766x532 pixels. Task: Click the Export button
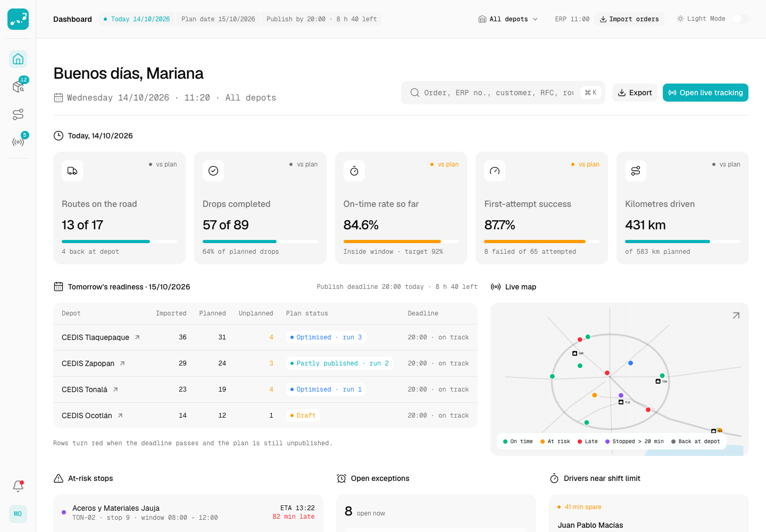[x=635, y=93]
